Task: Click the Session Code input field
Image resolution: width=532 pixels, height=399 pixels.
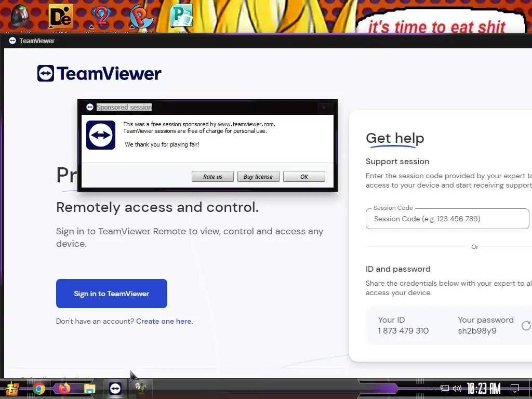Action: [x=447, y=219]
